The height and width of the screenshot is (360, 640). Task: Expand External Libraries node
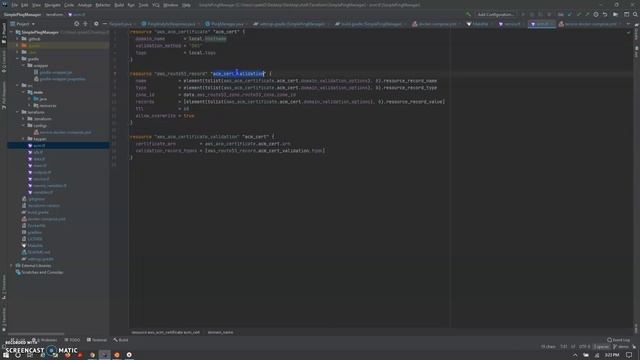click(12, 265)
